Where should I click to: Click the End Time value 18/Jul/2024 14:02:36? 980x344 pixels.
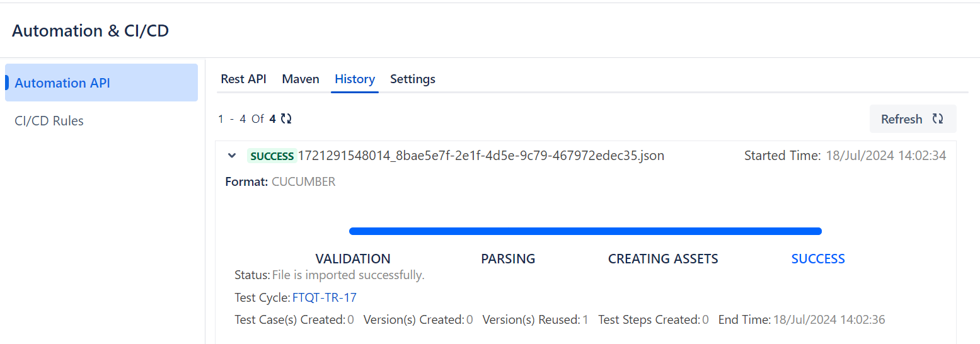[829, 319]
